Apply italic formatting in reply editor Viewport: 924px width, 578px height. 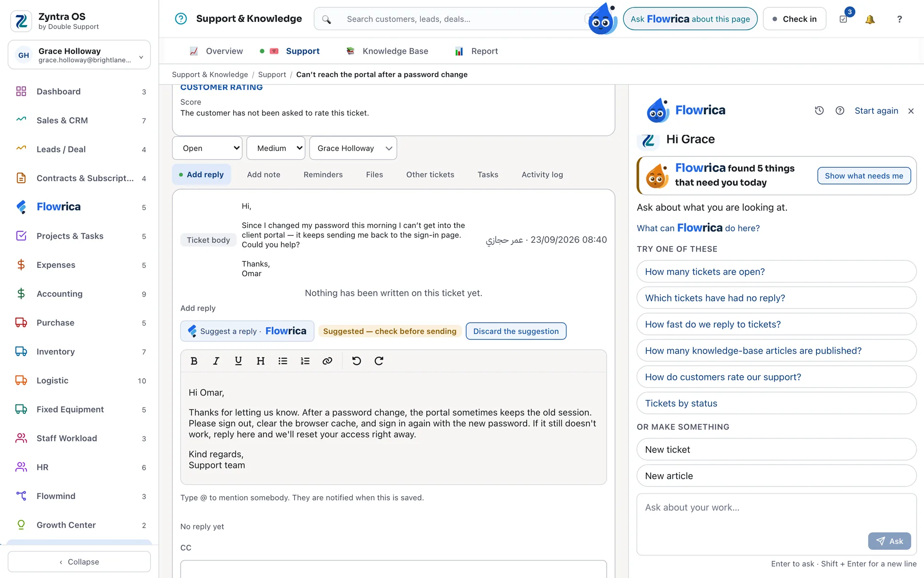point(216,361)
